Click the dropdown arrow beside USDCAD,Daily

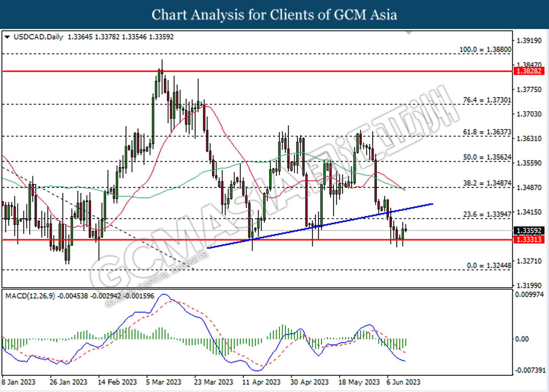[x=7, y=37]
